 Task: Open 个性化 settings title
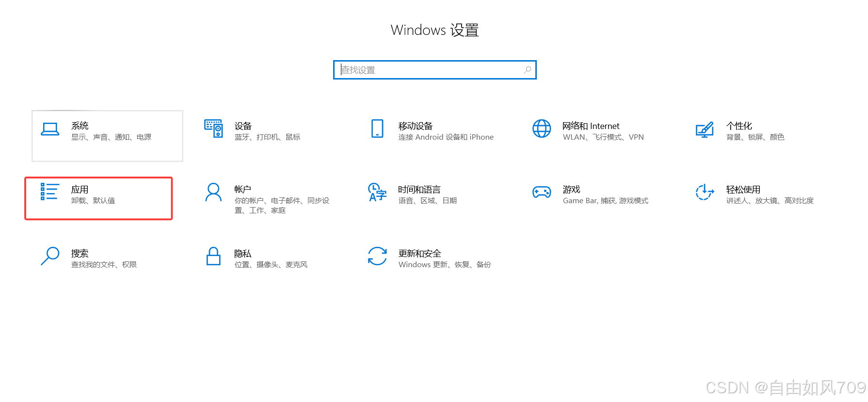(739, 126)
